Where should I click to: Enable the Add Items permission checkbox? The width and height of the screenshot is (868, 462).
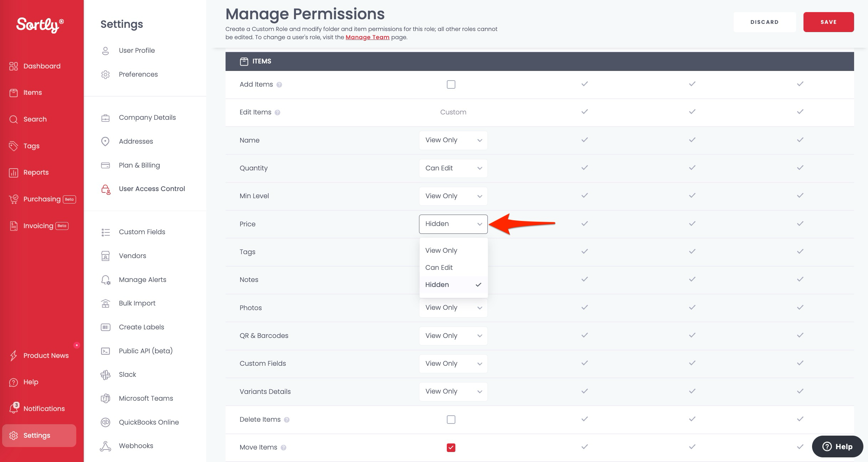451,84
